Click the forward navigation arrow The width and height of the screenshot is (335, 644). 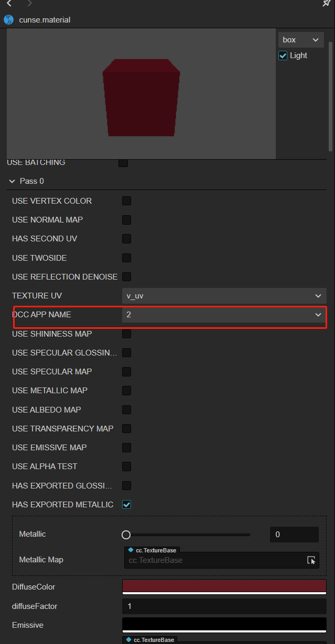[29, 3]
